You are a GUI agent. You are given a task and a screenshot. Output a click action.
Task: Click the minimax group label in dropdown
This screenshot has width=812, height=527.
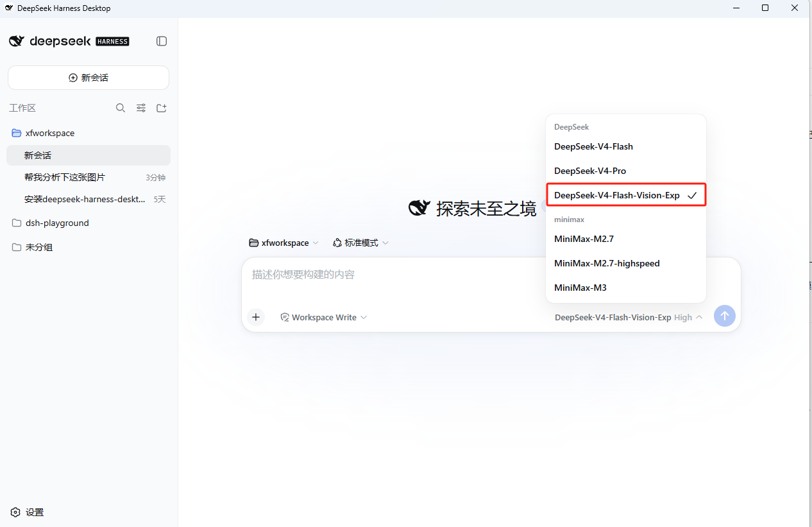click(x=569, y=220)
